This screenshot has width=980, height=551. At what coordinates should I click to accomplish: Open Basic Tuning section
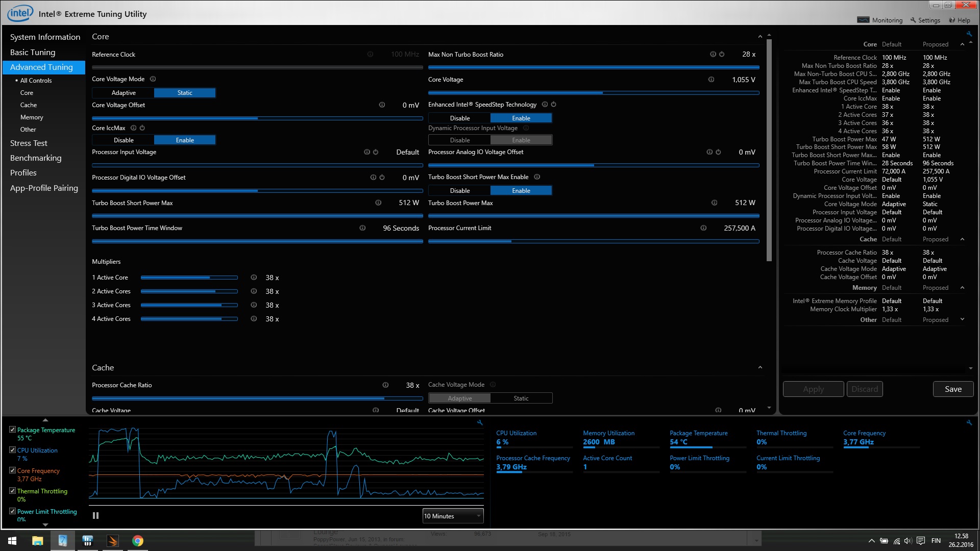(x=33, y=53)
